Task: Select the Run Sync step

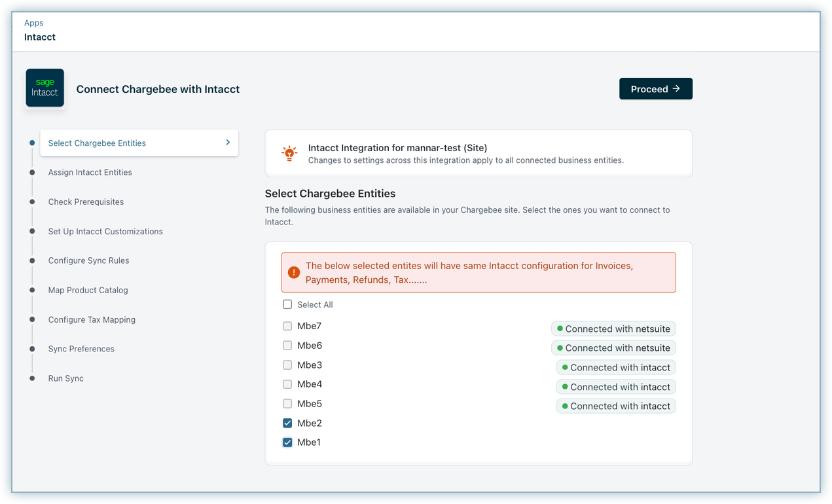Action: (x=65, y=378)
